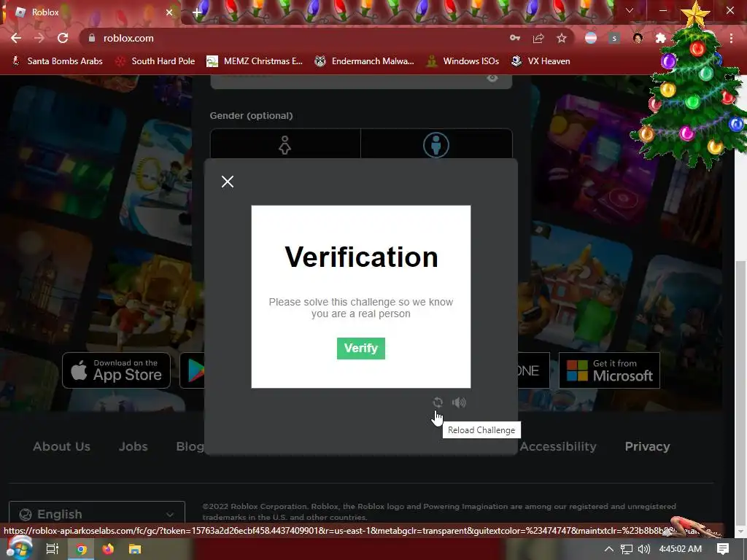747x560 pixels.
Task: Share this page from the address bar
Action: tap(538, 38)
